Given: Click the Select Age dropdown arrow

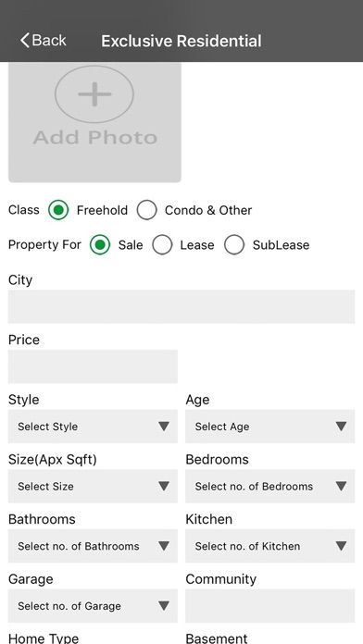Looking at the screenshot, I should pos(341,427).
